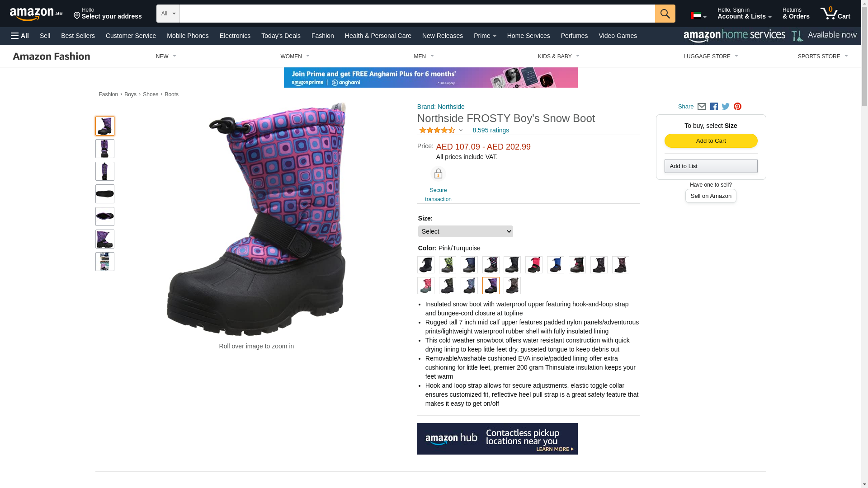The width and height of the screenshot is (868, 488).
Task: Open the country flag language dropdown
Action: (x=698, y=16)
